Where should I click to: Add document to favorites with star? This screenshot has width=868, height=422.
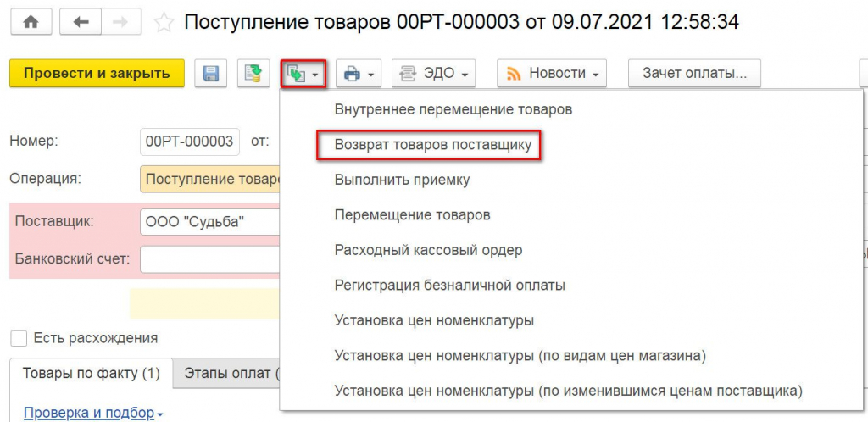tap(164, 23)
